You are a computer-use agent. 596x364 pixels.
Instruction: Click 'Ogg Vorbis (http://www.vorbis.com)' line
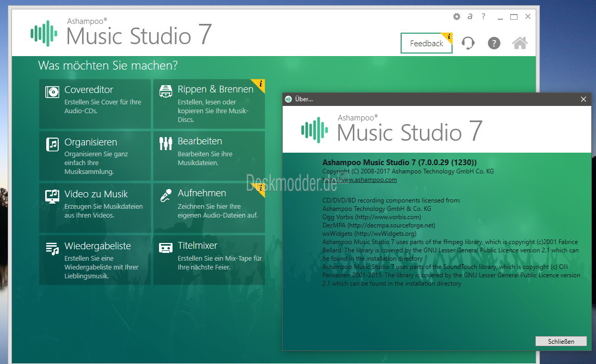coord(372,217)
